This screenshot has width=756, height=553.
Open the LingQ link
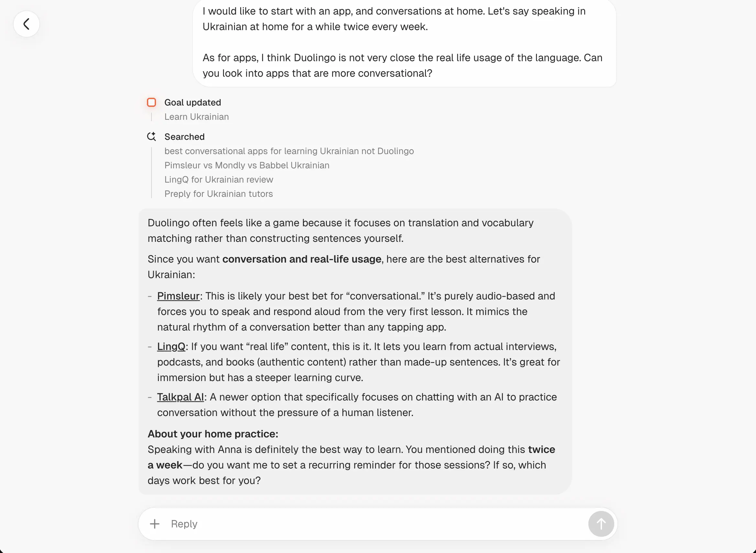click(x=171, y=346)
